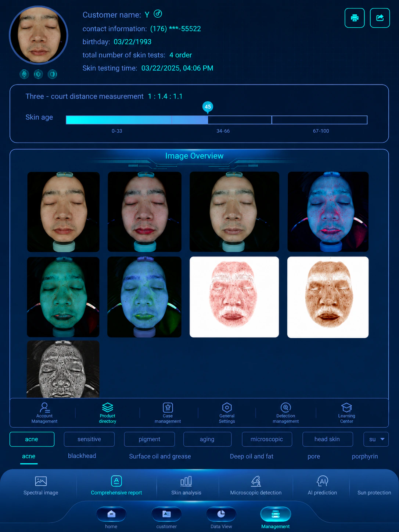Open the Skin analysis section
This screenshot has width=399, height=532.
pos(186,485)
